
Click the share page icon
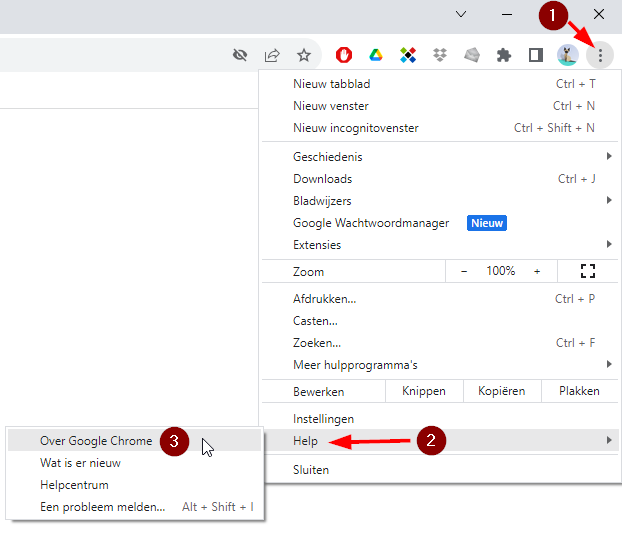click(x=272, y=55)
